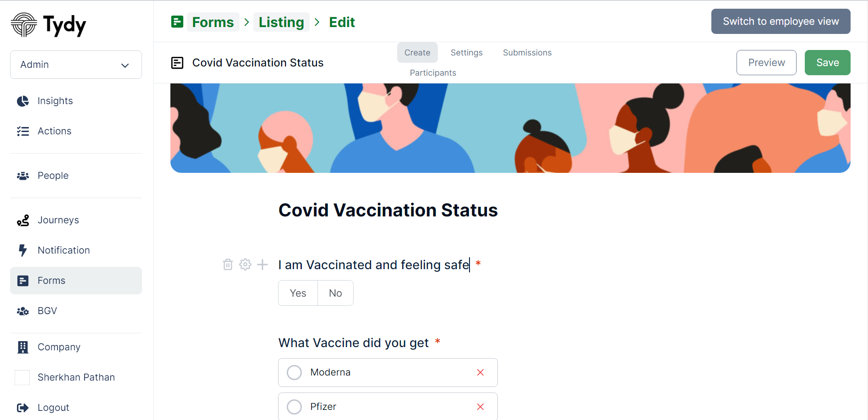
Task: Remove Pfizer option with red X
Action: (x=480, y=407)
